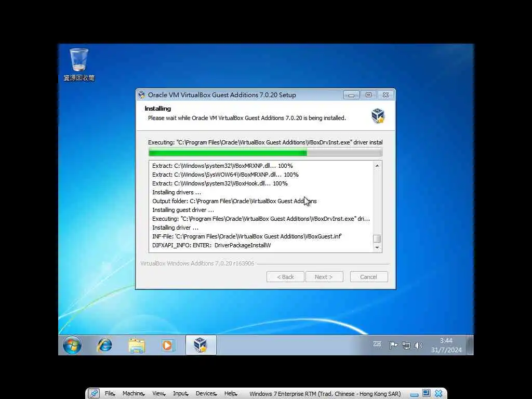The image size is (532, 399).
Task: Click the 'Executing:' status text above progress bar
Action: (265, 142)
